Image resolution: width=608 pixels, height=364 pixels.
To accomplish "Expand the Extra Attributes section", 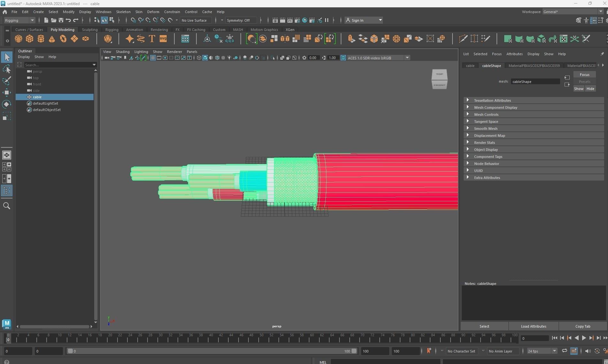I will (534, 177).
